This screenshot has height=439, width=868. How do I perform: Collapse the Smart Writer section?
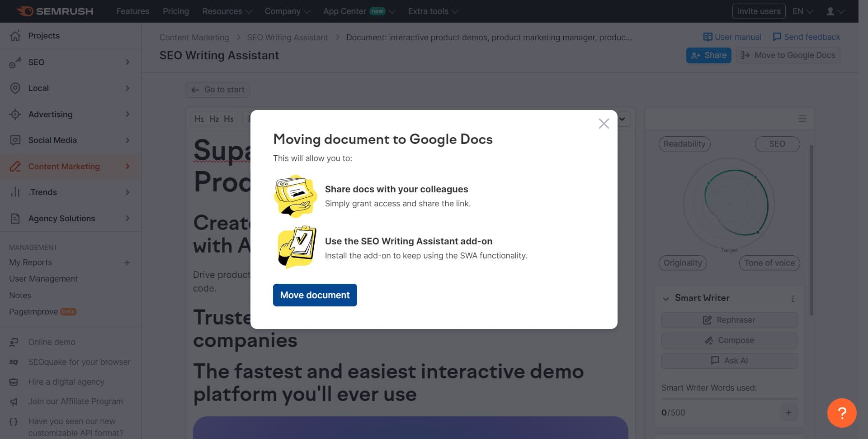[665, 298]
